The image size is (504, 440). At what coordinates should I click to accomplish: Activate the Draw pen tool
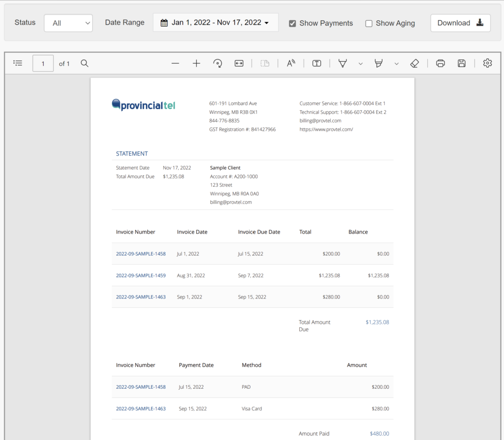343,64
